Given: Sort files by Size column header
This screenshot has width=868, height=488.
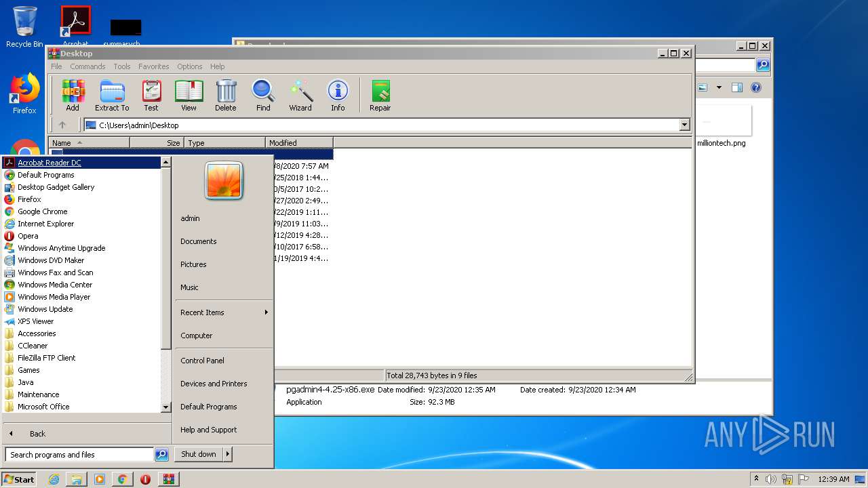Looking at the screenshot, I should [x=157, y=143].
